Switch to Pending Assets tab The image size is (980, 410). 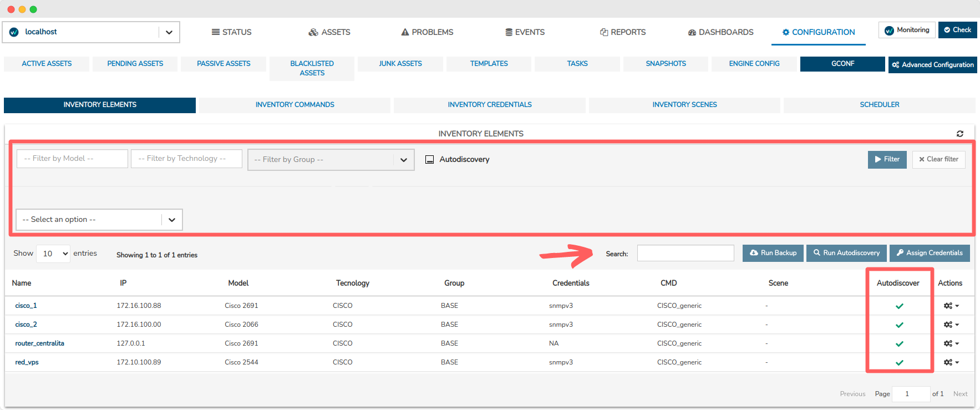[135, 64]
